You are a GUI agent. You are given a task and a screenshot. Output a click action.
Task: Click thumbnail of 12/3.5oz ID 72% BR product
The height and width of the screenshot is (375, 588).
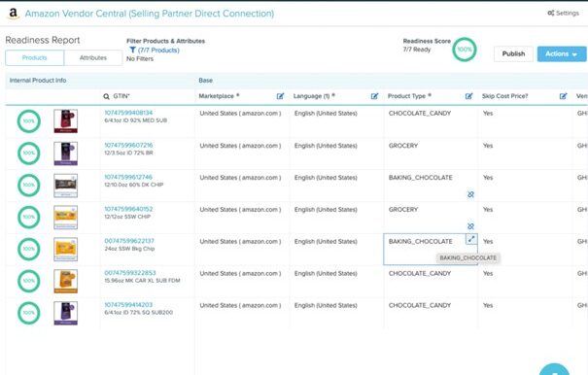pyautogui.click(x=66, y=153)
